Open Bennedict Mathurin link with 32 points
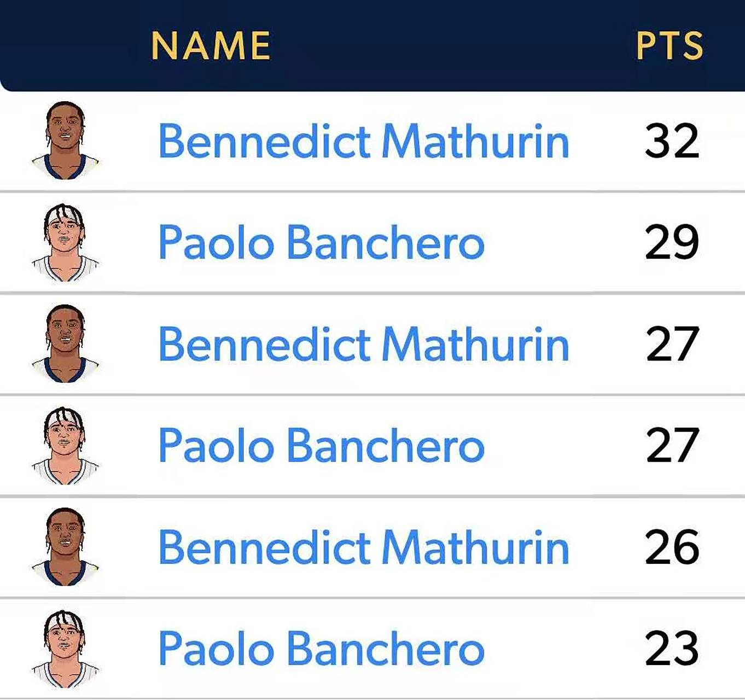The image size is (745, 700). click(364, 141)
